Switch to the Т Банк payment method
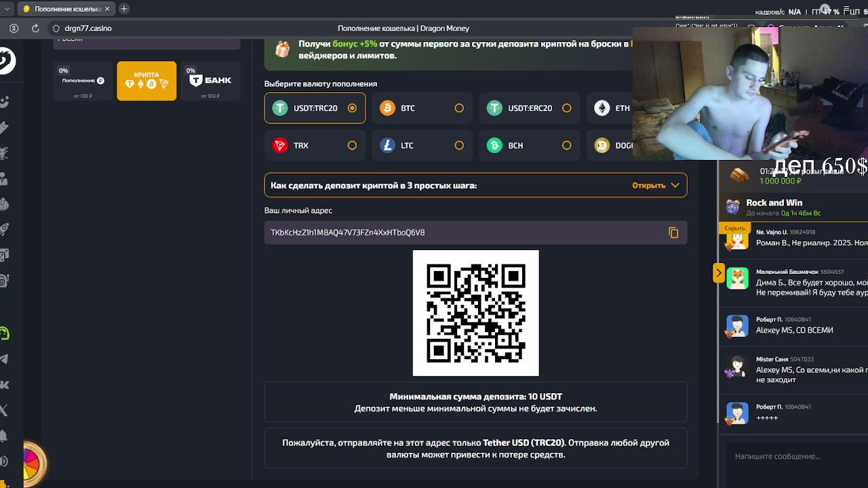This screenshot has height=488, width=868. point(210,81)
